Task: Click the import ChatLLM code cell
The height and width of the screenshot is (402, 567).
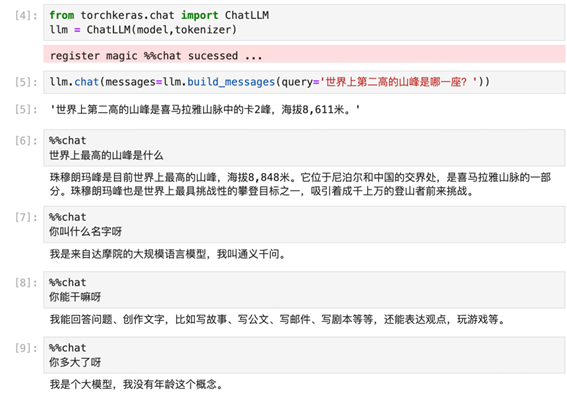Action: click(304, 22)
